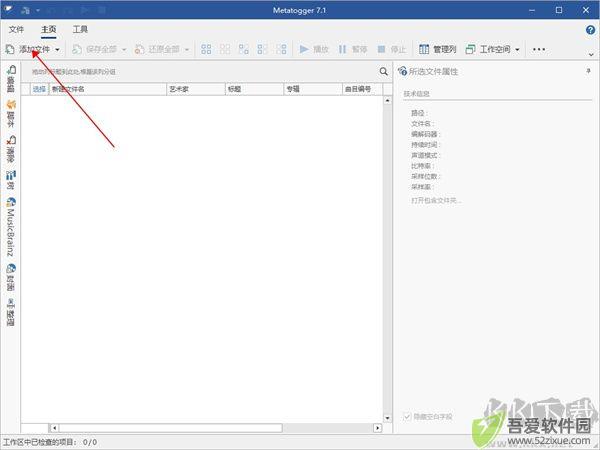Click the 还原全部 (Restore all) button
The image size is (600, 450).
pos(157,49)
